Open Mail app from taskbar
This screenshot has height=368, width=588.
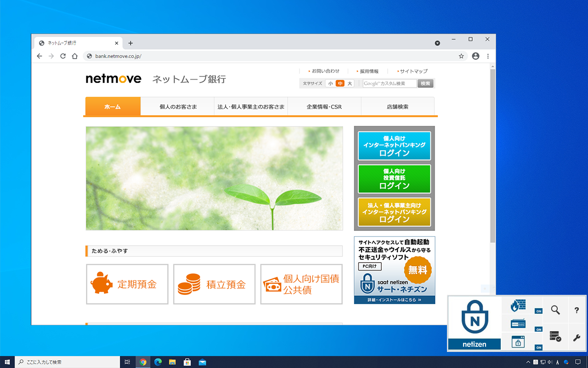pyautogui.click(x=202, y=362)
